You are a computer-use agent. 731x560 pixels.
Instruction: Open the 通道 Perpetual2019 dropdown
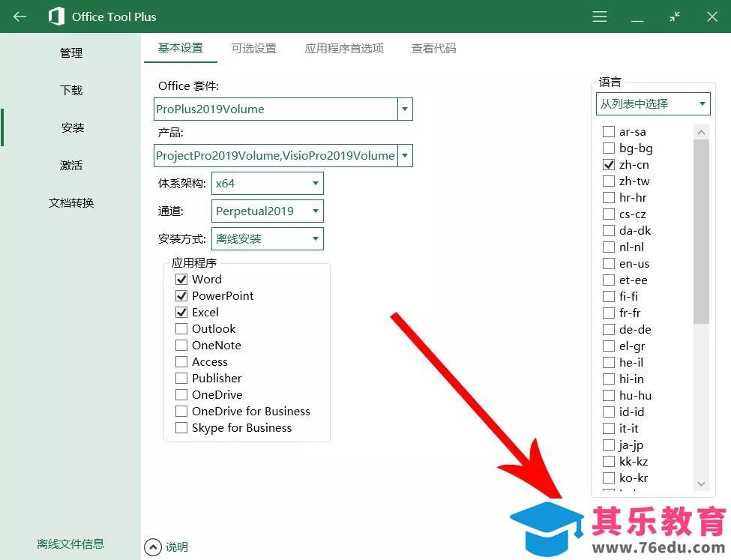click(x=267, y=211)
